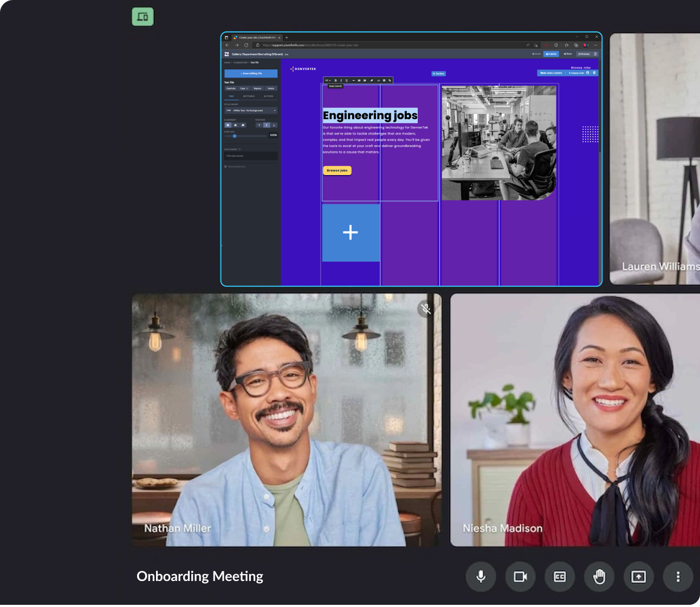Select Niesha Madison's video tile
700x607 pixels.
click(574, 420)
